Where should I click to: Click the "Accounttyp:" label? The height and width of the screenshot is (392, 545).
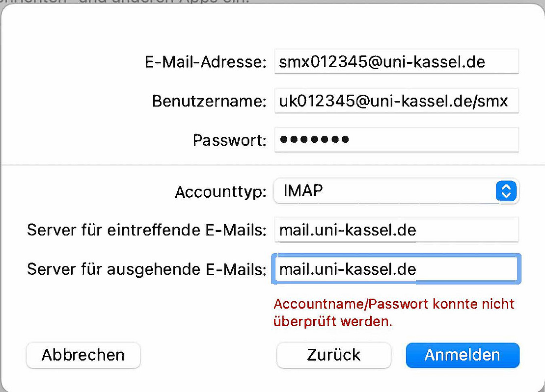[220, 191]
